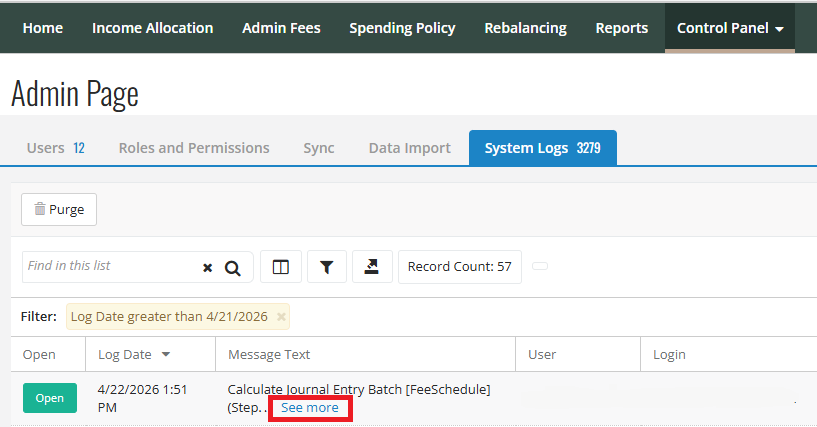817x427 pixels.
Task: Switch to Roles and Permissions tab
Action: (194, 148)
